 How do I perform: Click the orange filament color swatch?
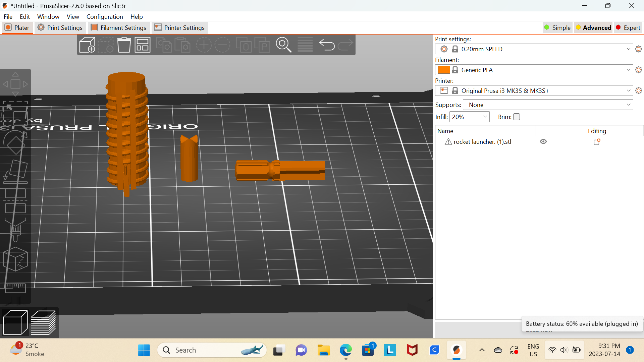(444, 70)
